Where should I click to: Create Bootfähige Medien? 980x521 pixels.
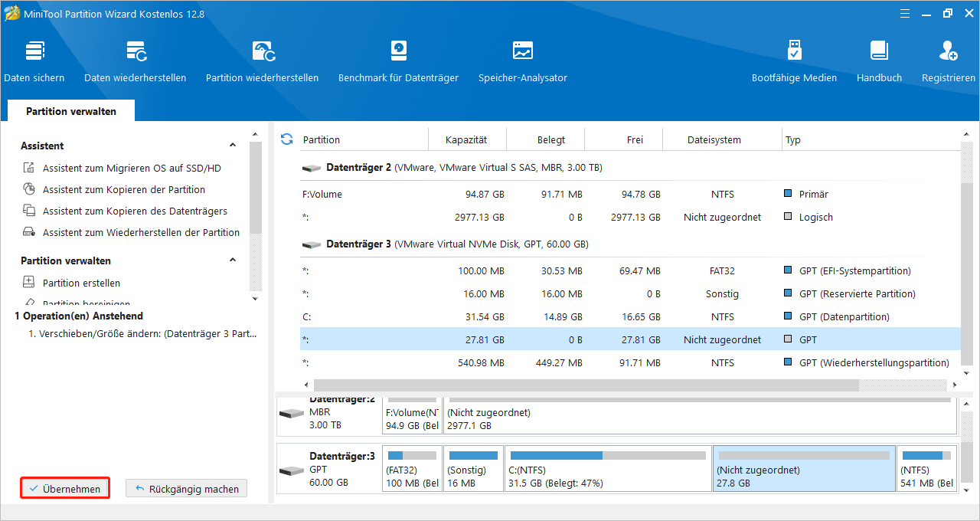tap(794, 61)
